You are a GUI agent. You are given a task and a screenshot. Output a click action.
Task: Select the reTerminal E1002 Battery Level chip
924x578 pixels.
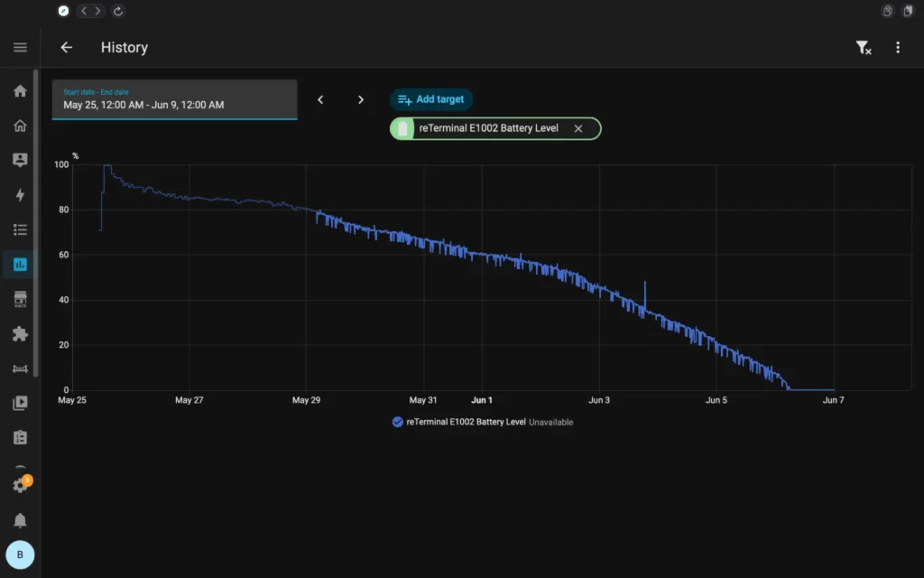click(495, 128)
